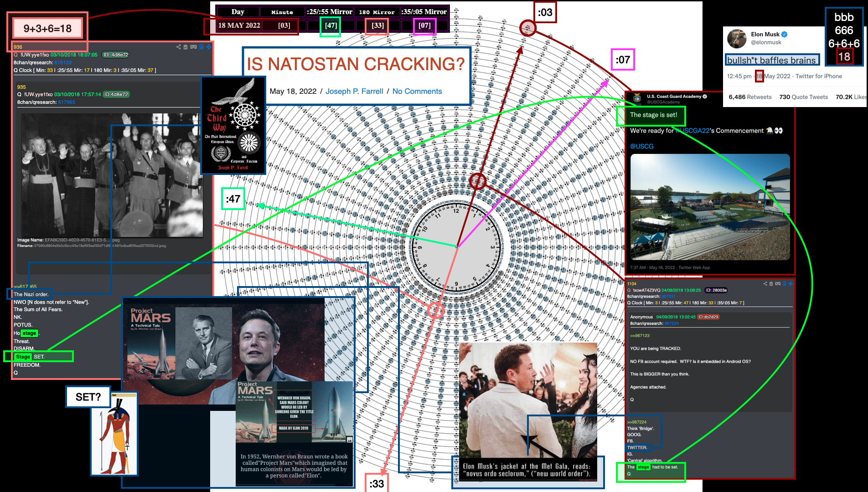This screenshot has height=492, width=868.
Task: Click the #USCGA22 hashtag
Action: [692, 131]
